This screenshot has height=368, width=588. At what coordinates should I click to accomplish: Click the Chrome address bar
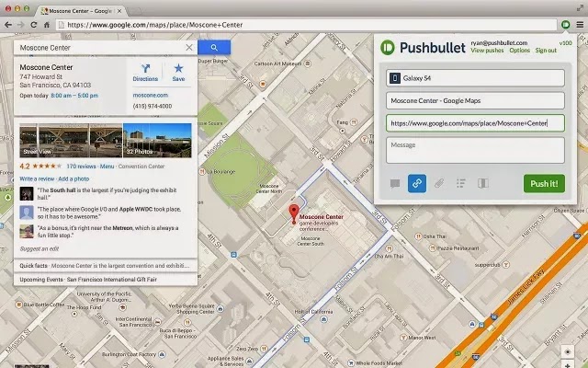306,25
